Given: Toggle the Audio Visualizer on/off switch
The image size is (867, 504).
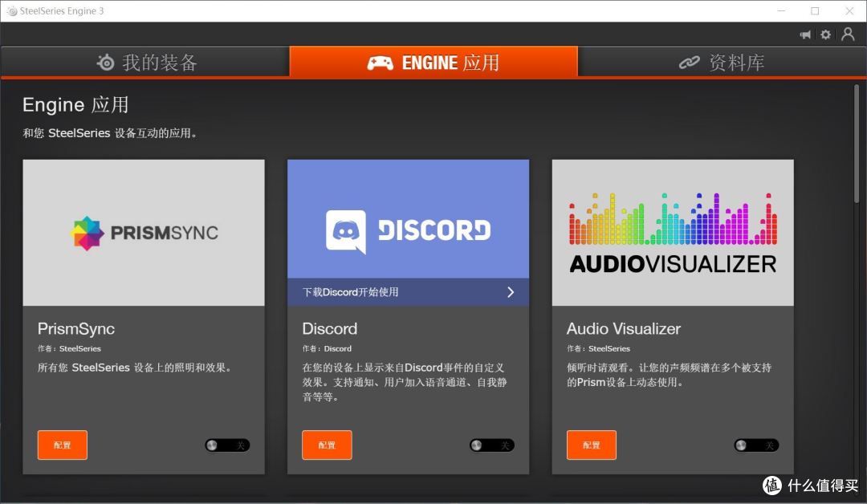Looking at the screenshot, I should [756, 445].
